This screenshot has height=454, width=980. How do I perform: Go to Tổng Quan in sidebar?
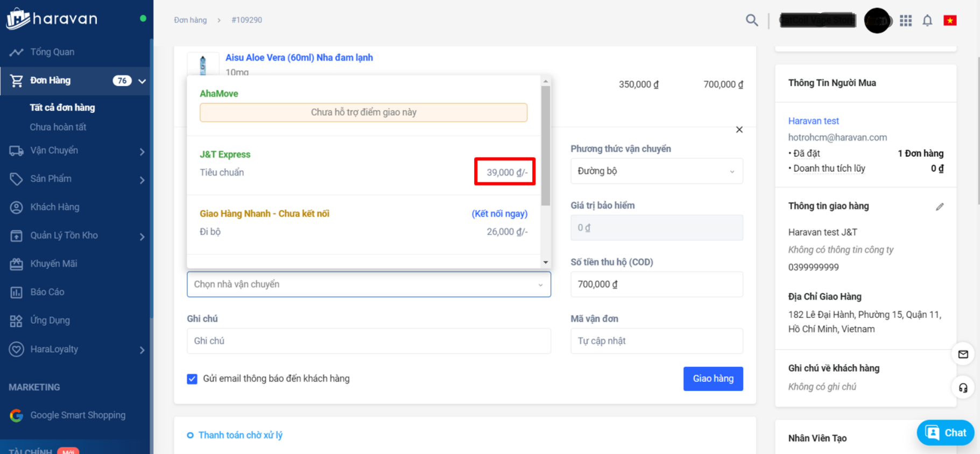[52, 52]
